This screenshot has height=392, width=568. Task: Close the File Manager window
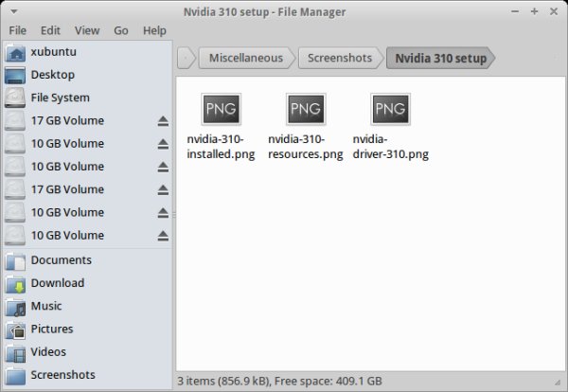(x=554, y=11)
